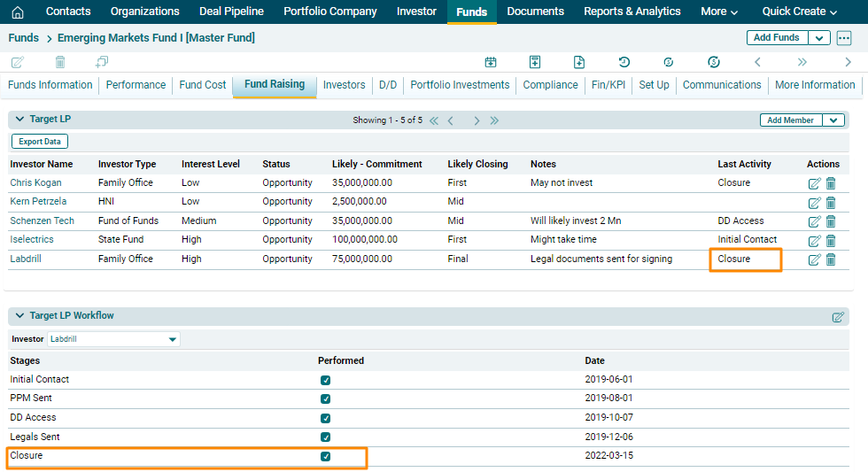This screenshot has width=868, height=472.
Task: Switch to the Performance tab
Action: (x=136, y=85)
